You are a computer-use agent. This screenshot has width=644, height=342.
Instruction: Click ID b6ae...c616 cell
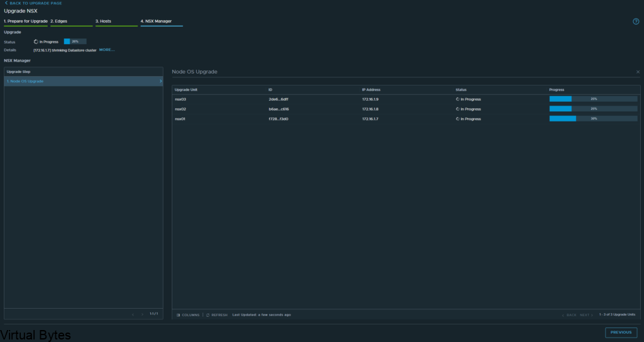[279, 109]
